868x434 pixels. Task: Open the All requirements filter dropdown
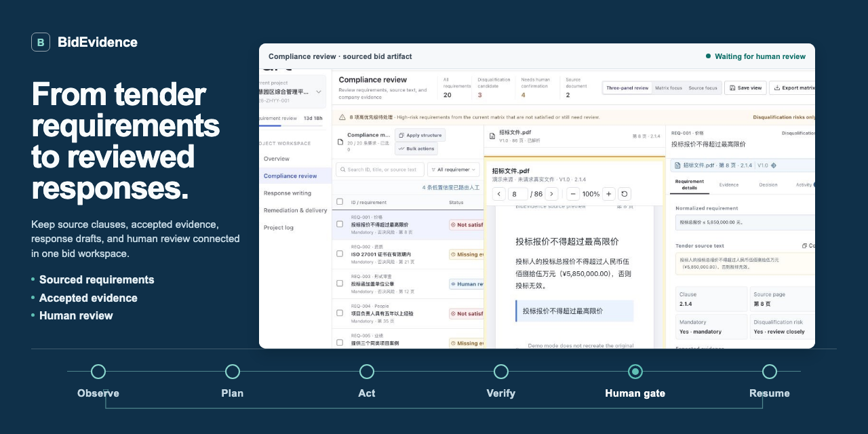453,170
